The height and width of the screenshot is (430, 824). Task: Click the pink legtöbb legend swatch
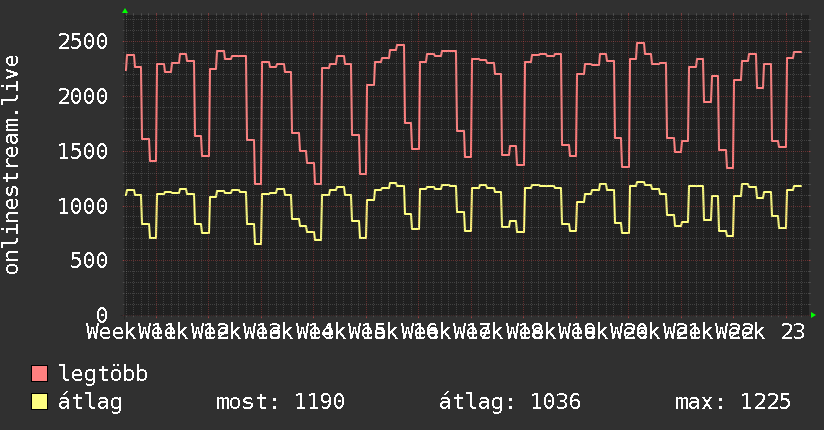tap(39, 374)
